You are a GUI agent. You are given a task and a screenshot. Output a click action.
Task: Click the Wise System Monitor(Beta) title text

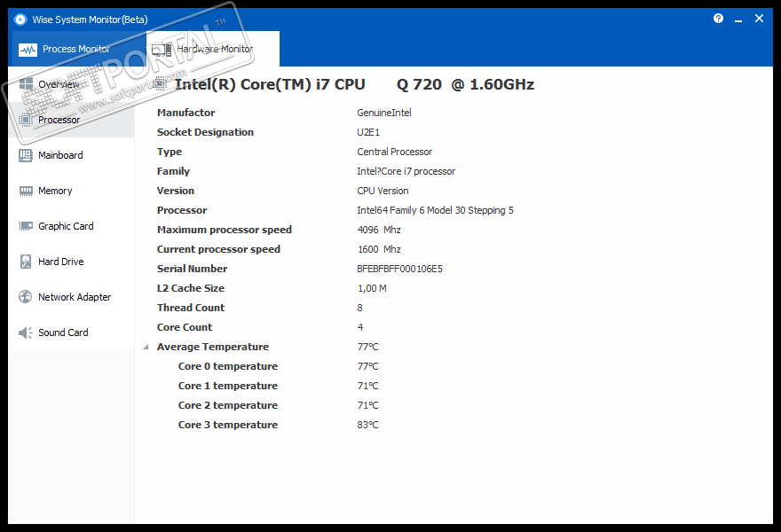[90, 20]
